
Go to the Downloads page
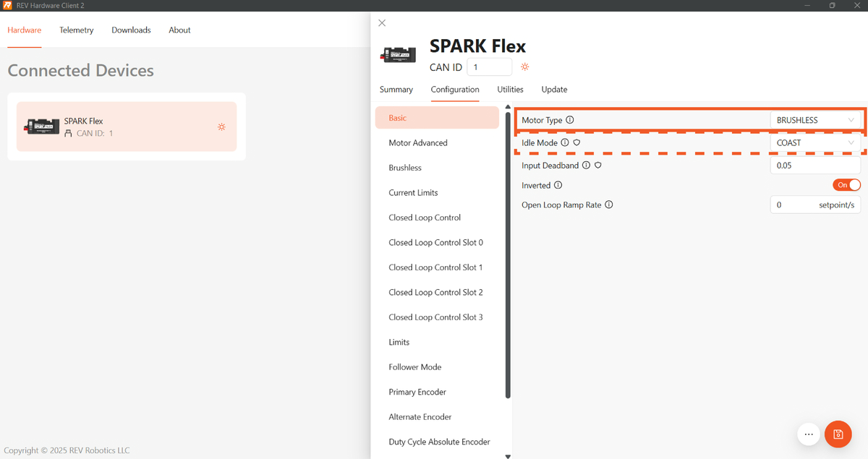[131, 30]
